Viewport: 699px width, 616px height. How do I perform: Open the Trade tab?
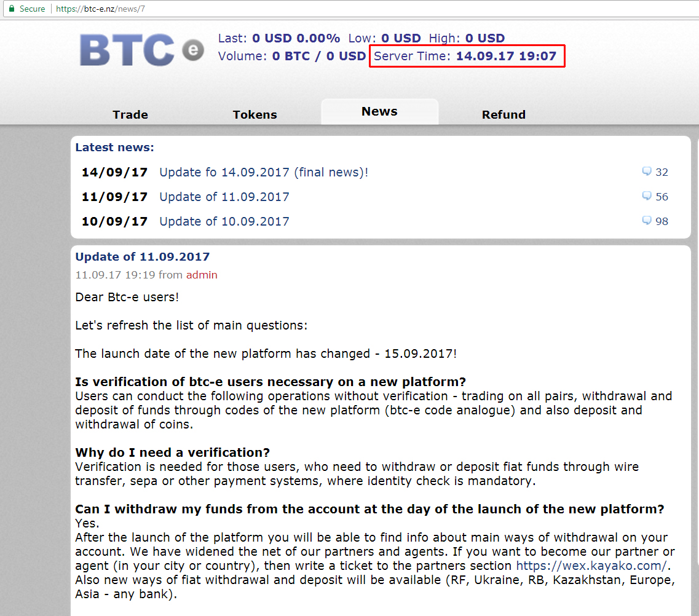click(x=130, y=114)
